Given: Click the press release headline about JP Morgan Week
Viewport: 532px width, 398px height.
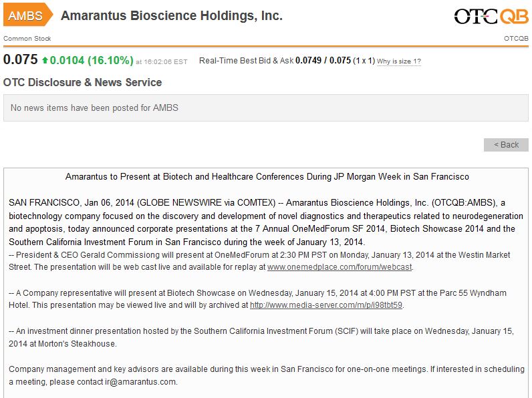Looking at the screenshot, I should coord(267,177).
